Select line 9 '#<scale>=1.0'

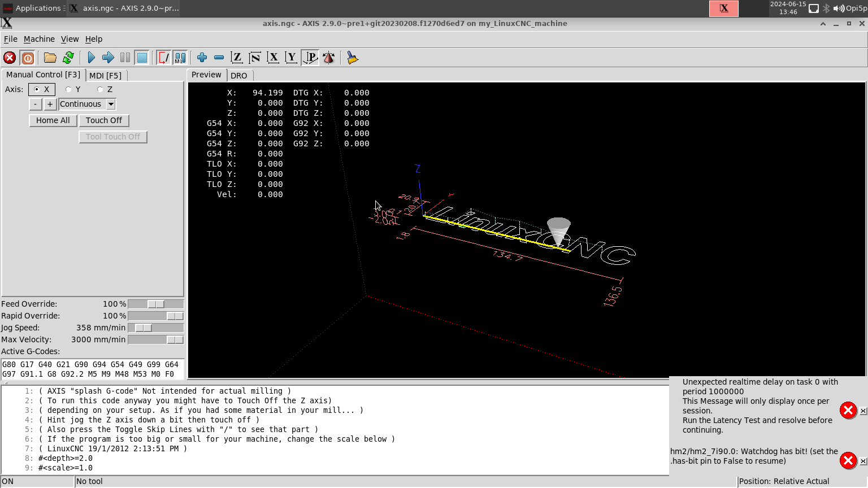(x=66, y=468)
